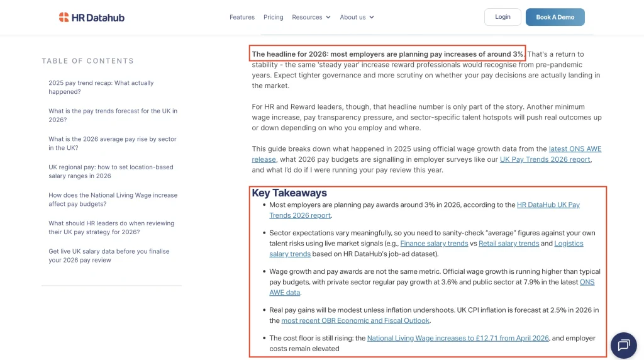Expand the Resources dropdown
Image resolution: width=644 pixels, height=360 pixels.
click(x=311, y=17)
